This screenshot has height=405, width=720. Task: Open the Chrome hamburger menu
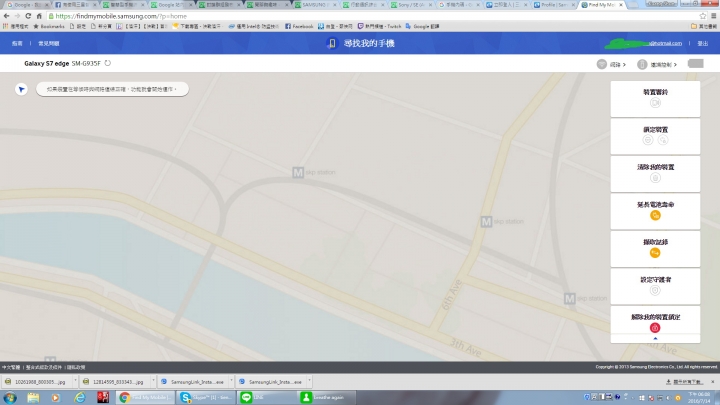pos(714,16)
